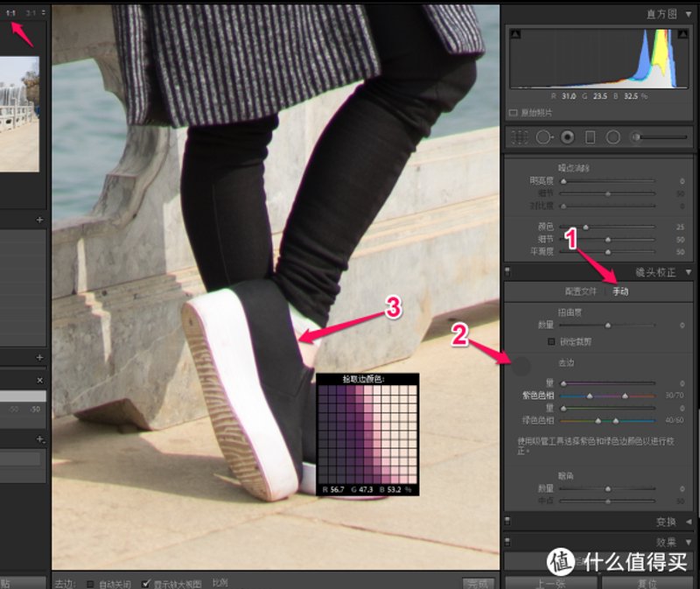Check the 自动关闭 checkbox in bottom toolbar
Viewport: 700px width, 589px height.
(90, 584)
